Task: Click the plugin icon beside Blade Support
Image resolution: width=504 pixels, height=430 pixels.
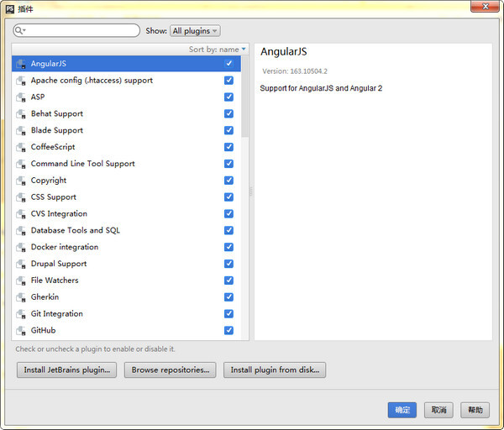Action: [21, 131]
